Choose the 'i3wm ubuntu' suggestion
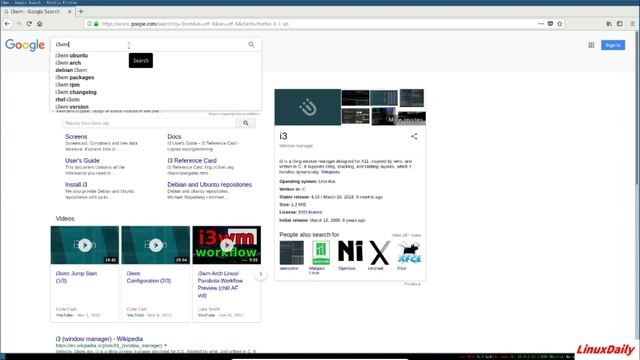Screen dimensions: 640x360 (x=72, y=56)
